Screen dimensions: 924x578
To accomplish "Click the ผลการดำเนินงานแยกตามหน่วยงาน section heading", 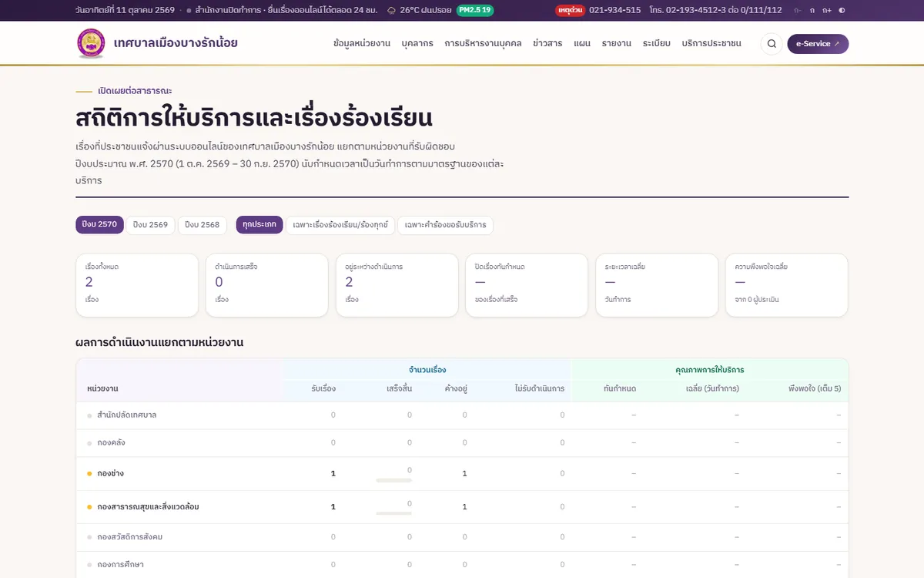I will coord(159,342).
